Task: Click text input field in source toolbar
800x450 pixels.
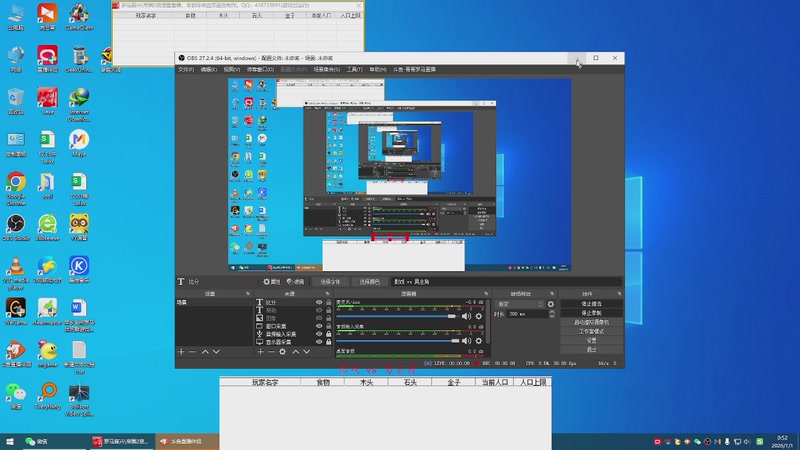Action: (x=507, y=282)
